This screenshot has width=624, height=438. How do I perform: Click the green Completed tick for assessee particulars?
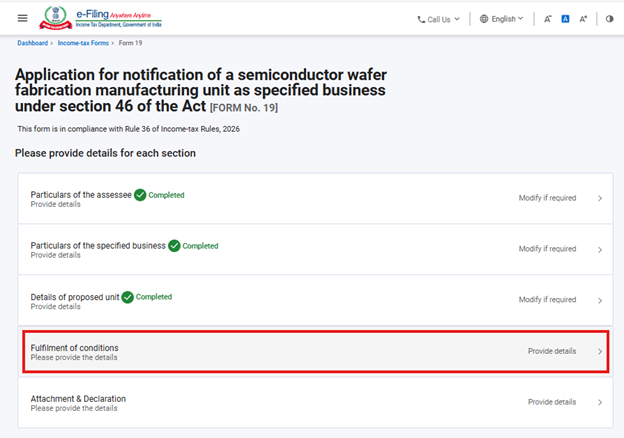[140, 195]
